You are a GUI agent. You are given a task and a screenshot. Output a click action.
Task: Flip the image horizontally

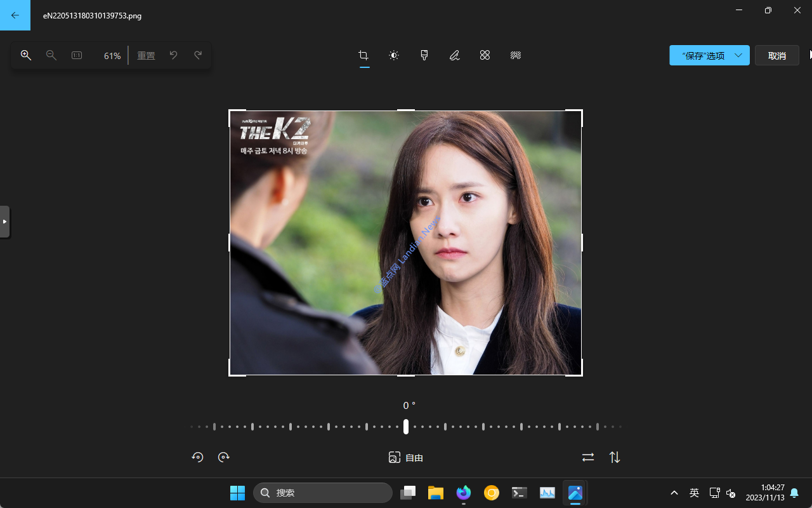tap(588, 457)
